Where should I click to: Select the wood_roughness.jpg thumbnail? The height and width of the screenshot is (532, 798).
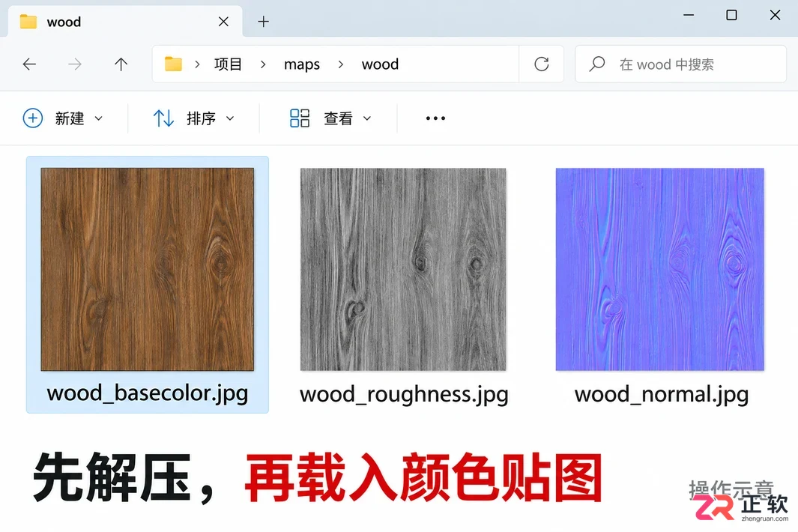(404, 269)
